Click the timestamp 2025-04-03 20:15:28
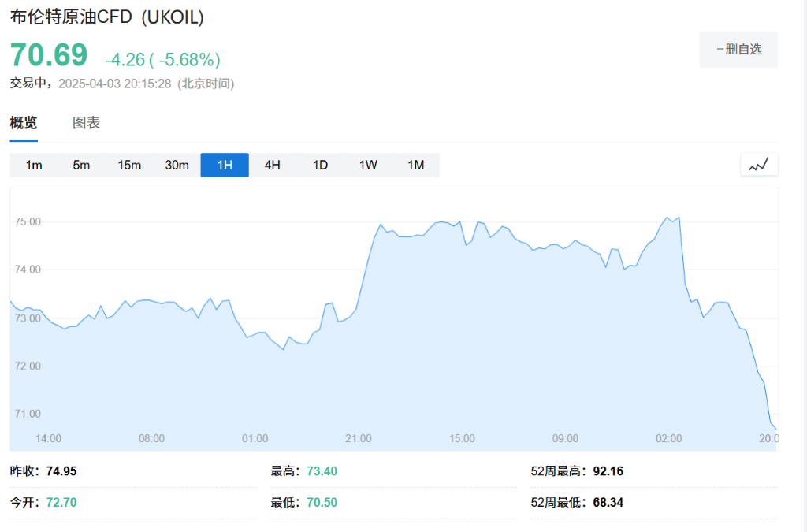 pos(115,84)
